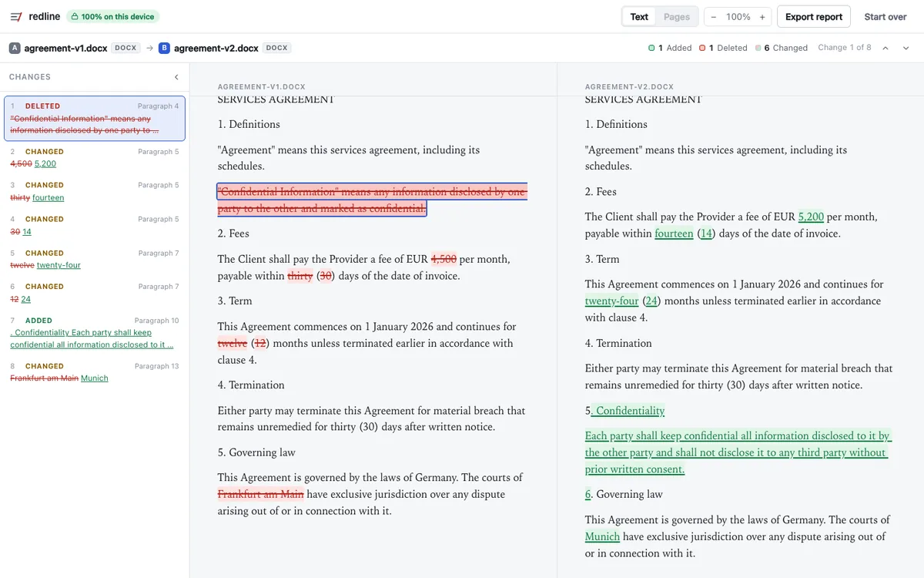Screen dimensions: 924x578
Task: Click the inserted 5,200 in v2 document
Action: pyautogui.click(x=811, y=217)
